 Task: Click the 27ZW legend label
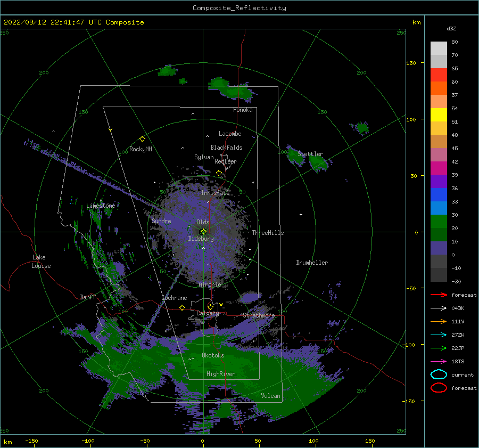458,335
